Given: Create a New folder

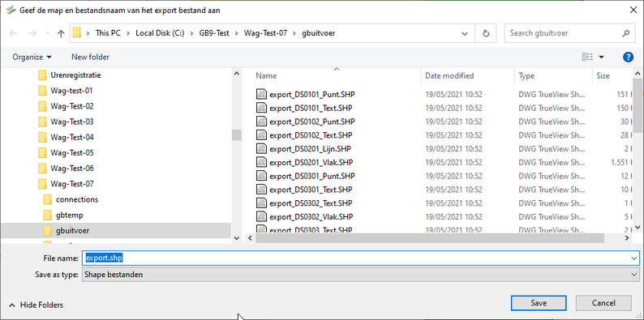Looking at the screenshot, I should click(90, 57).
